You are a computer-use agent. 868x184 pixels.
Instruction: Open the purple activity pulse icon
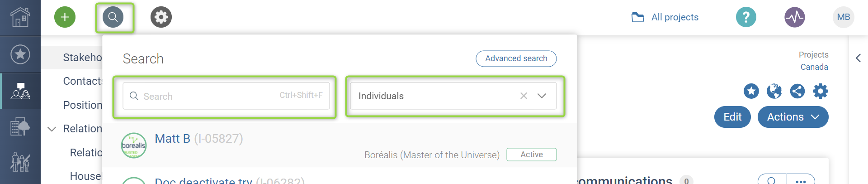[x=794, y=17]
